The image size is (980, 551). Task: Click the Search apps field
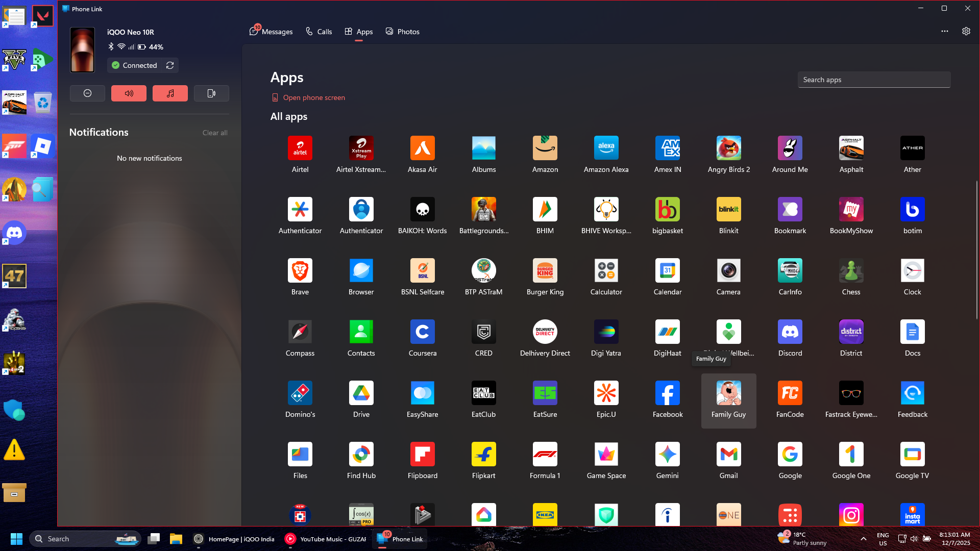[873, 80]
